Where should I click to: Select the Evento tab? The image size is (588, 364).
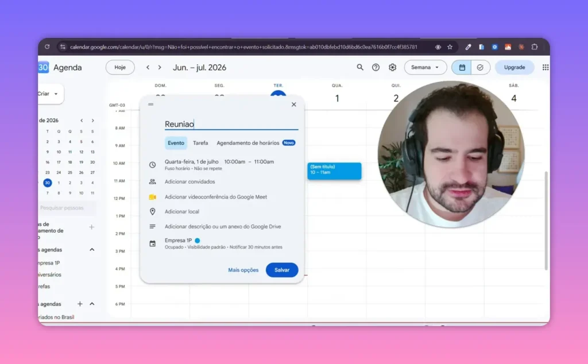click(176, 143)
